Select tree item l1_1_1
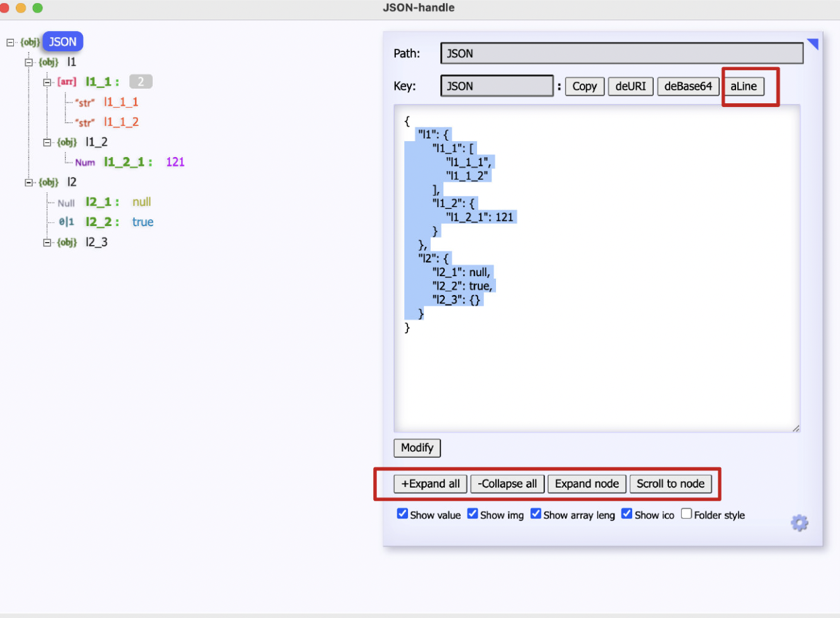The width and height of the screenshot is (840, 618). coord(121,102)
